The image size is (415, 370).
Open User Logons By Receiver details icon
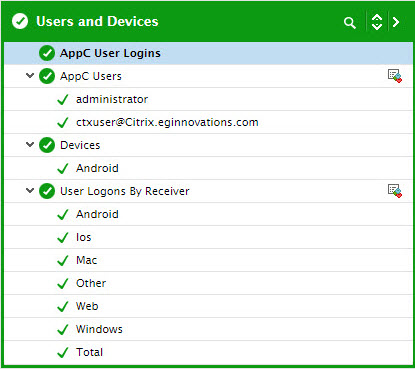coord(395,191)
